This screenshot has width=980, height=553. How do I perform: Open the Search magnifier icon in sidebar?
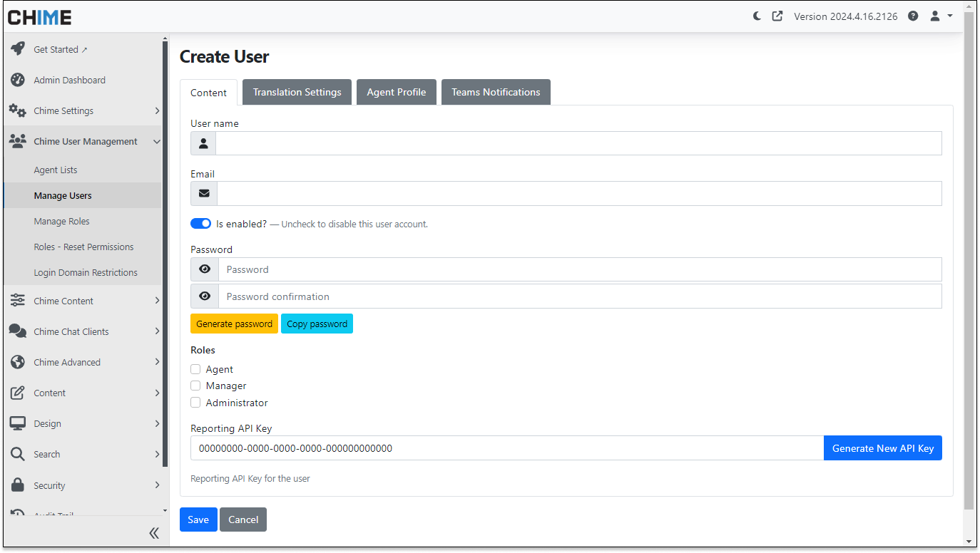pyautogui.click(x=18, y=454)
